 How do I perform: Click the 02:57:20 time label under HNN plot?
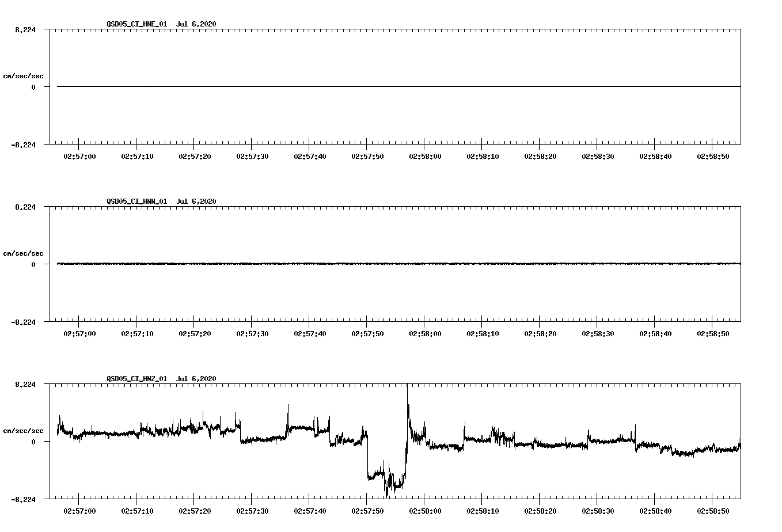[x=195, y=333]
